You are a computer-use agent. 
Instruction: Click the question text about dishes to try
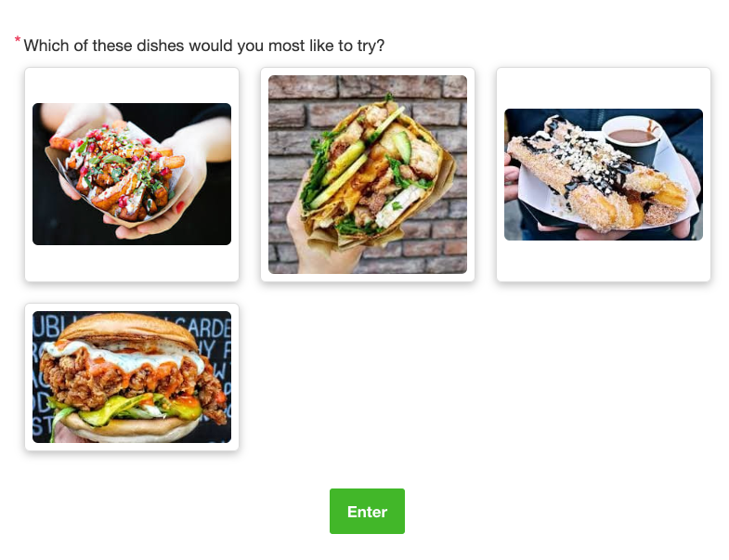(x=204, y=46)
